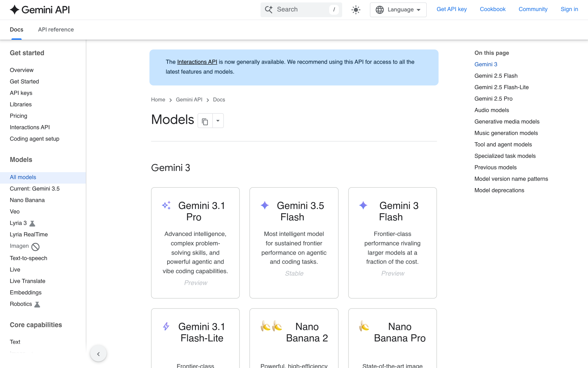Open Pricing in sidebar
The height and width of the screenshot is (368, 588).
click(18, 116)
